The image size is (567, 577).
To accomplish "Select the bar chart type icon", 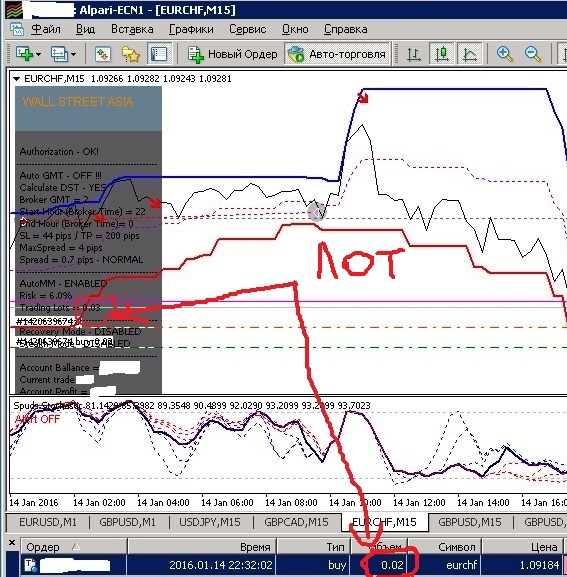I will (414, 54).
